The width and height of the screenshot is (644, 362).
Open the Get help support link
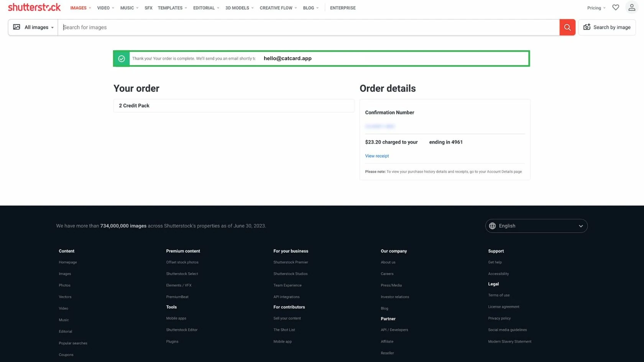[495, 262]
